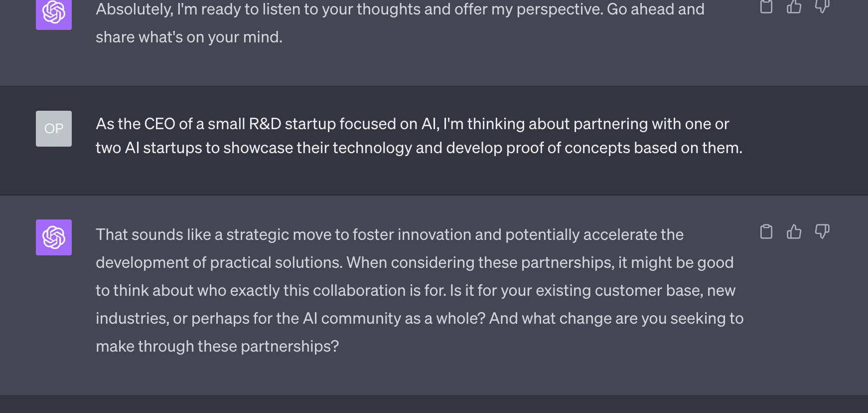Click the line 'to think about who exactly'
The height and width of the screenshot is (413, 868).
tap(416, 290)
